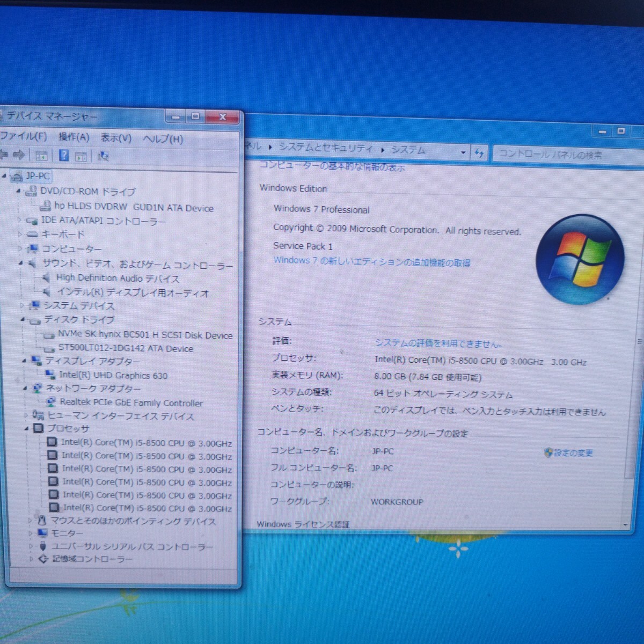Click the Windows 7 Professional text
The width and height of the screenshot is (644, 644).
321,209
